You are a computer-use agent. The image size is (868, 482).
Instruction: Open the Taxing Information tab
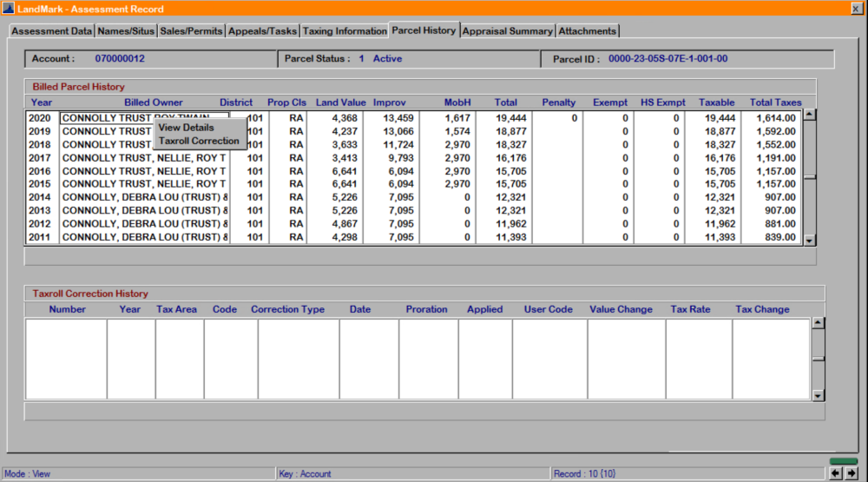[x=345, y=31]
